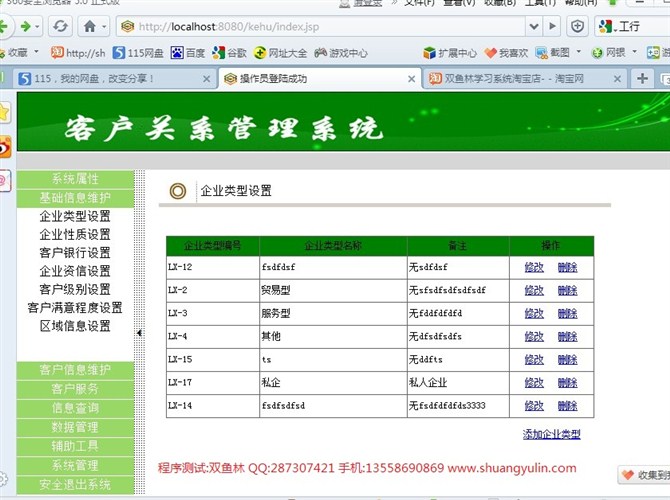The height and width of the screenshot is (500, 670).
Task: Click the shield-plus icon beside address bar
Action: click(x=577, y=26)
